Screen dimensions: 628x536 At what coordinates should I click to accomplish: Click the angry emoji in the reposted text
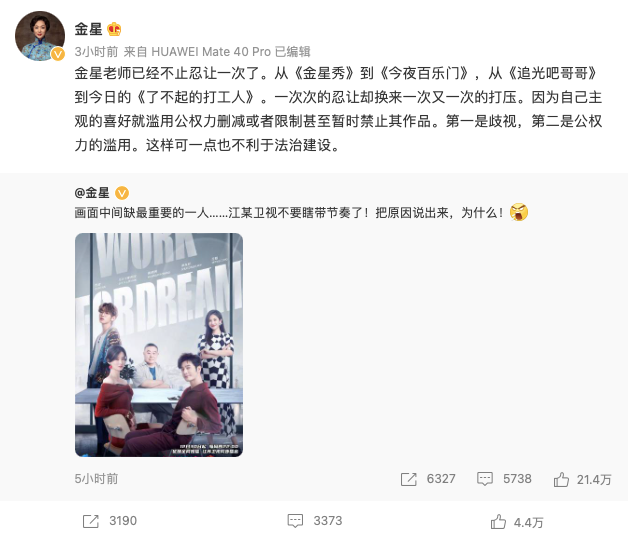point(519,212)
